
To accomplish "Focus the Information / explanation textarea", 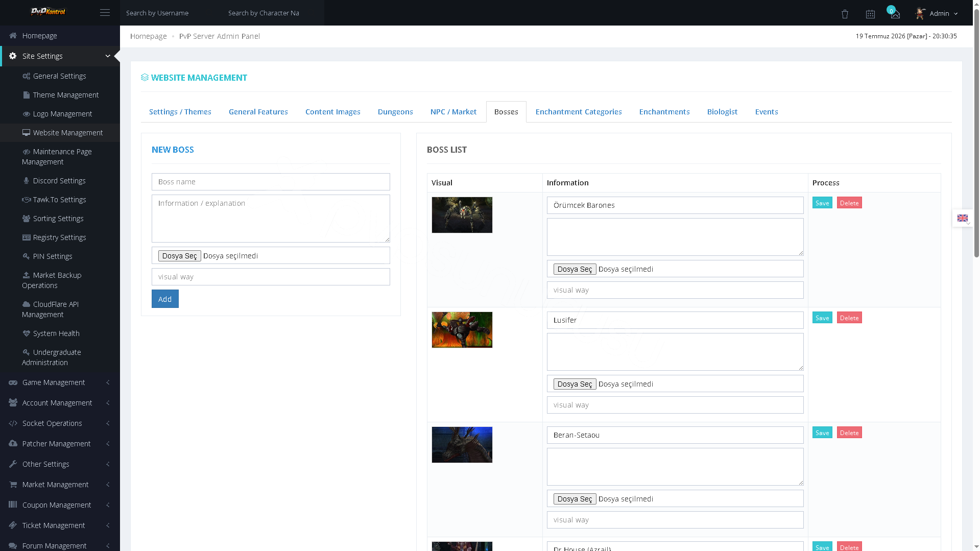I will click(271, 219).
